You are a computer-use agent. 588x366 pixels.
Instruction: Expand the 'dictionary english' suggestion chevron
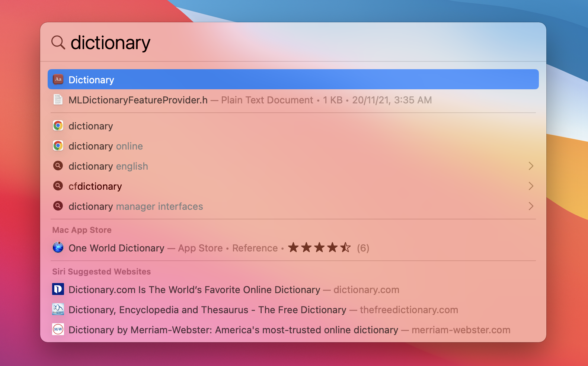(x=531, y=166)
